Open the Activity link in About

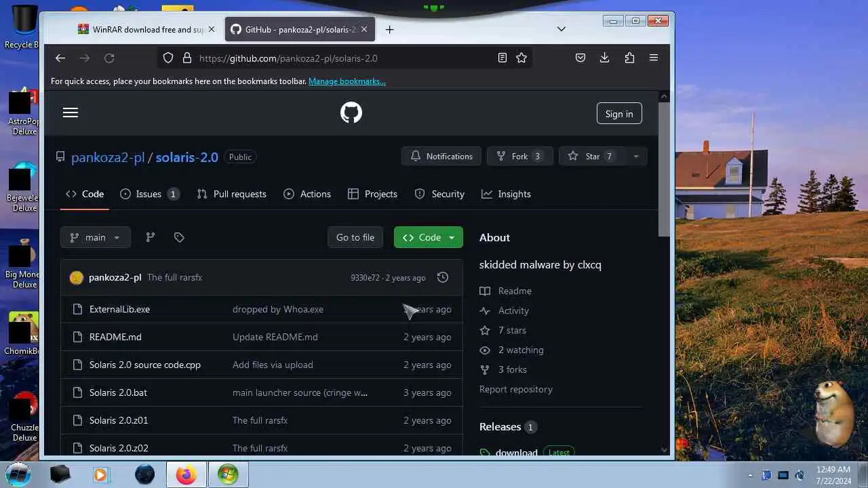coord(513,310)
